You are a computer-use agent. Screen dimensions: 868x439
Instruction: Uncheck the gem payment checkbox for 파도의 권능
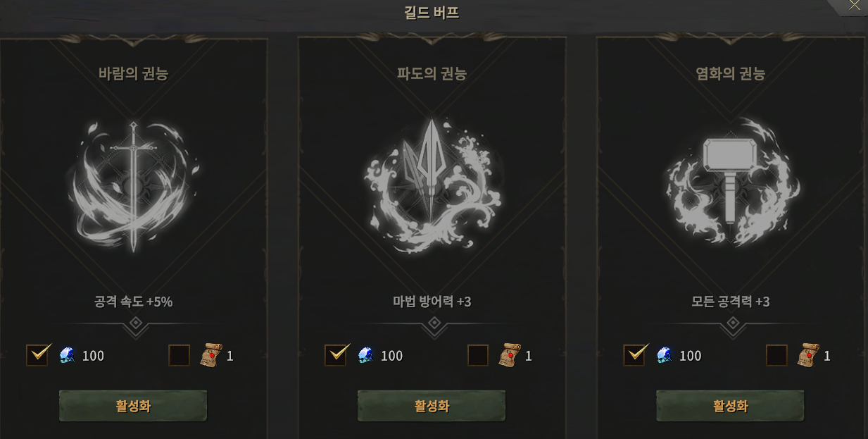click(336, 355)
